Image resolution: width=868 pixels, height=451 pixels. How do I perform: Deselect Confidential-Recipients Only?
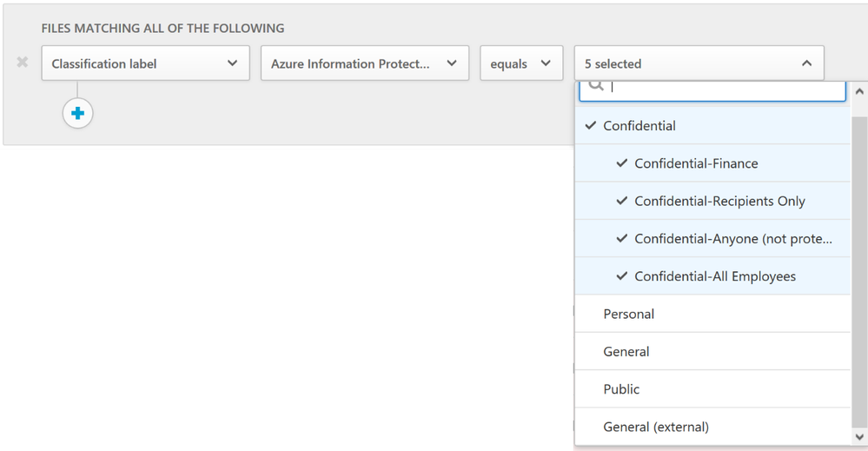[x=712, y=201]
